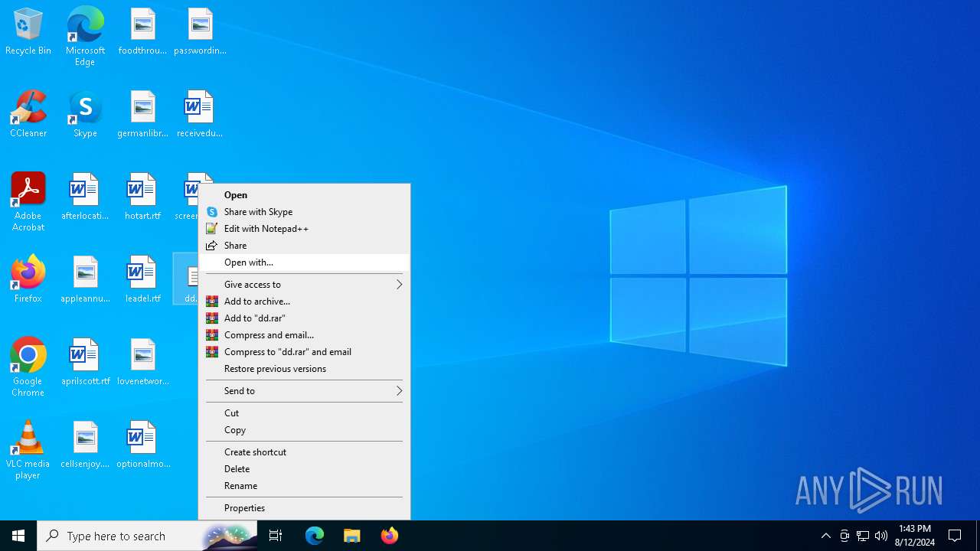Choose Add to archive... entry
The width and height of the screenshot is (980, 551).
click(304, 302)
